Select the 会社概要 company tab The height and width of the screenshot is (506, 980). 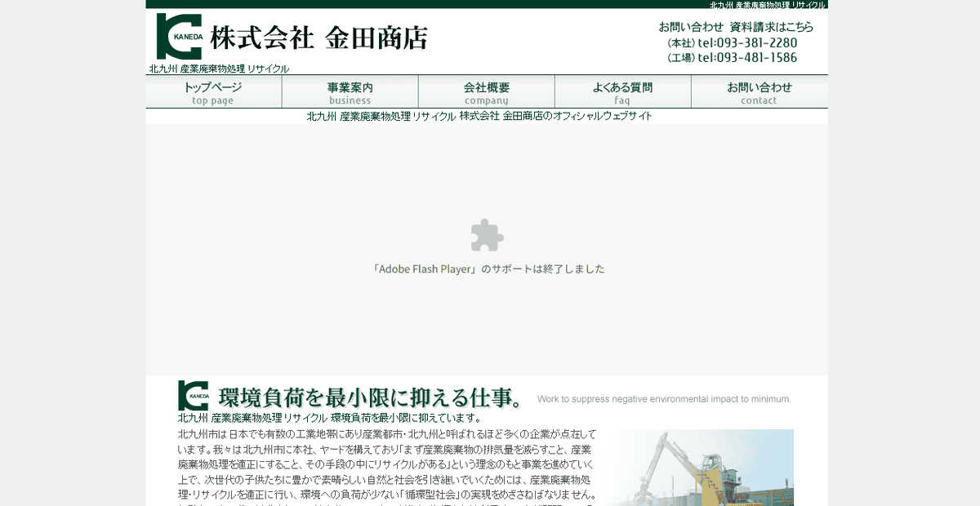point(486,91)
